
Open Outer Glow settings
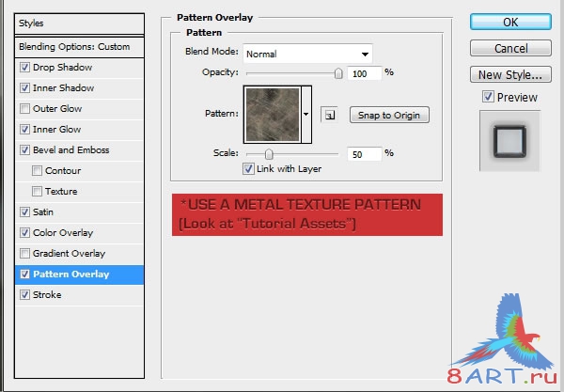(57, 109)
